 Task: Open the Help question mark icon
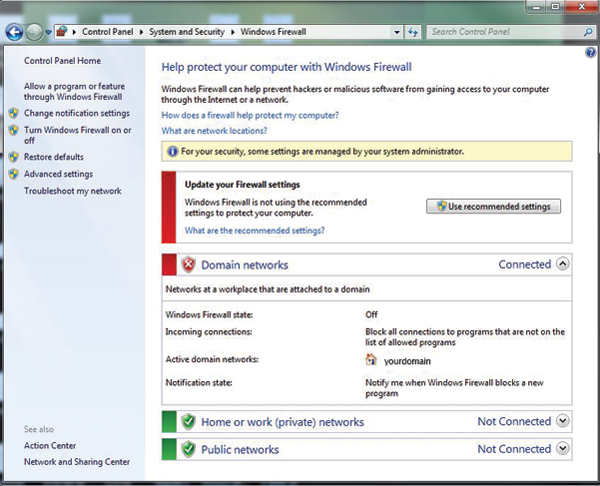[590, 52]
